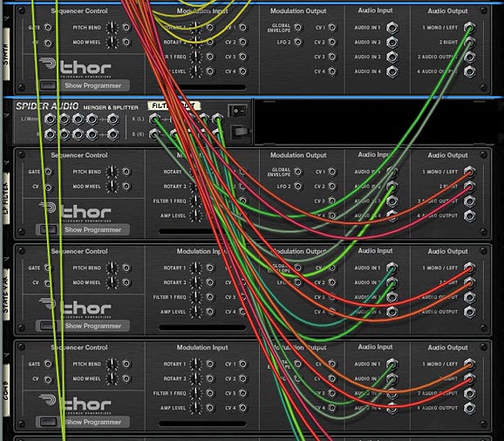The width and height of the screenshot is (504, 441).
Task: Click LP FILTER Thor Gate input jack
Action: pos(48,172)
